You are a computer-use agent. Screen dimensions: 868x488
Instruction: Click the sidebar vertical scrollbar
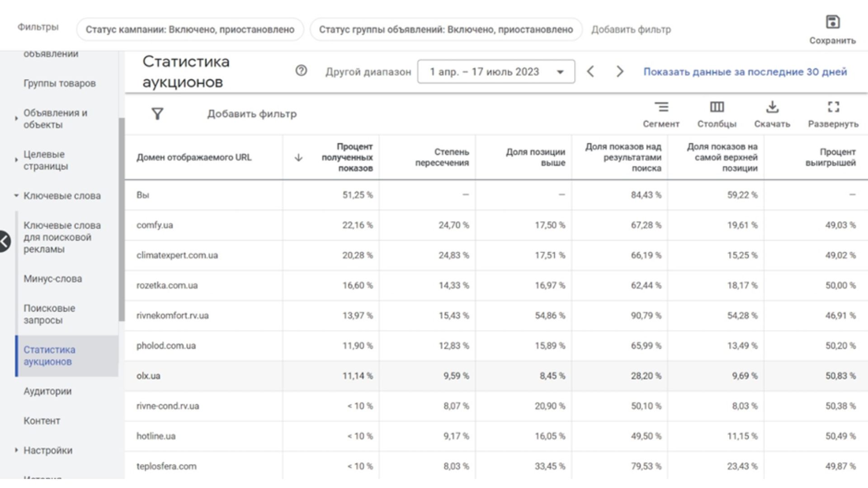point(121,219)
